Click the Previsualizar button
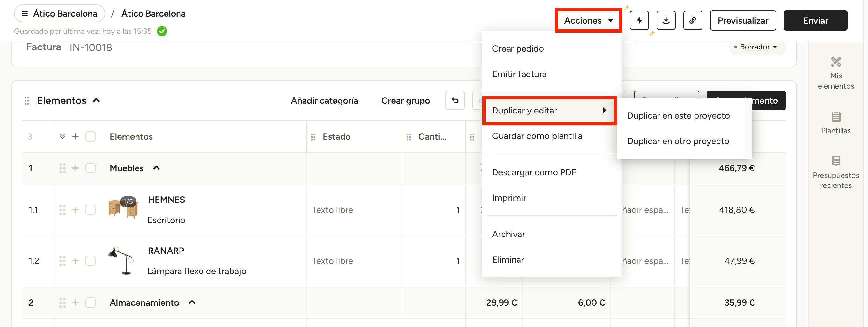The height and width of the screenshot is (327, 868). coord(743,20)
